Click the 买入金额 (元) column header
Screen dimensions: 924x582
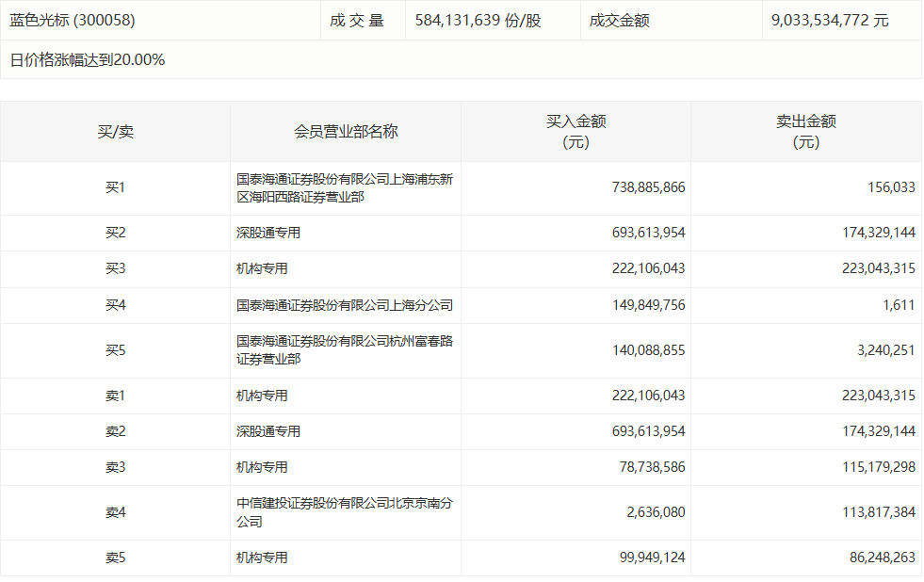coord(575,132)
